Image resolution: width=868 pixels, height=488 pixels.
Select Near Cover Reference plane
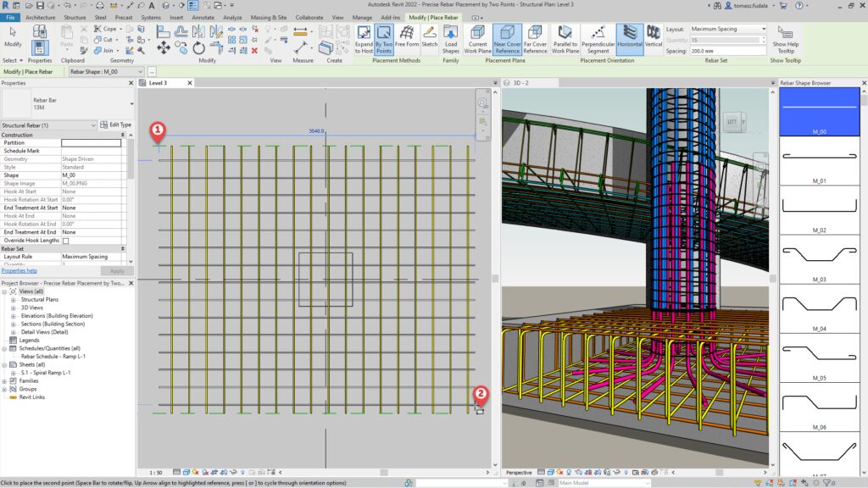click(507, 39)
